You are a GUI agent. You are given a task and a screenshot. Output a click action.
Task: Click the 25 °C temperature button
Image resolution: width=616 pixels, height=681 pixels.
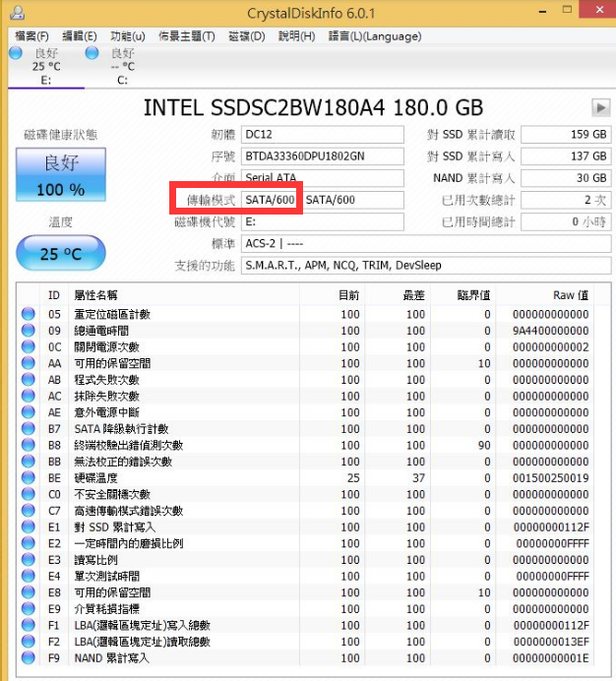tap(61, 253)
